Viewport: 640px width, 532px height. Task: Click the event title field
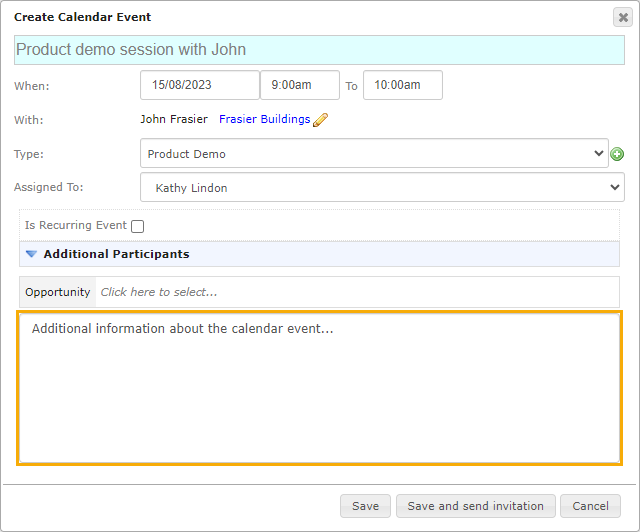tap(319, 50)
